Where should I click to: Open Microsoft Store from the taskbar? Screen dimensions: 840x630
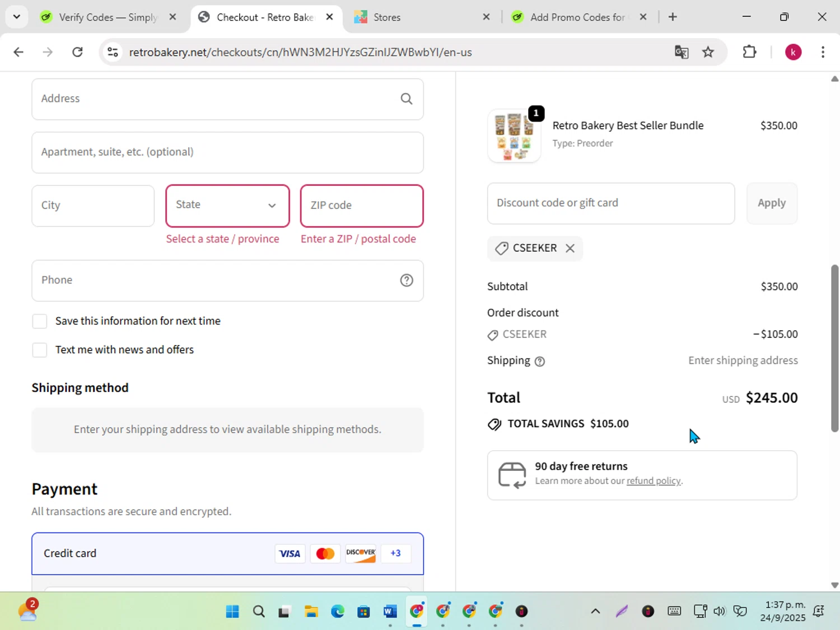[364, 612]
